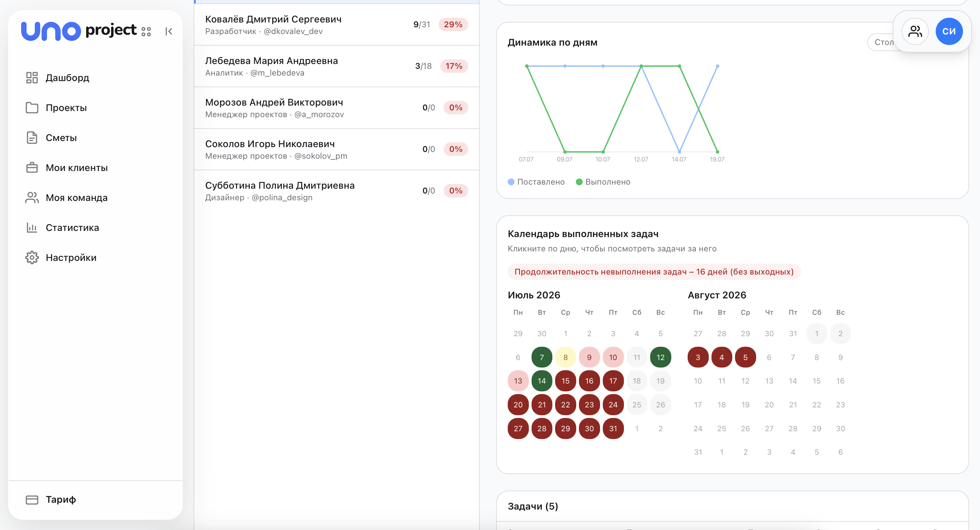Viewport: 980px width, 530px height.
Task: Open tasks for July 27
Action: coord(518,428)
